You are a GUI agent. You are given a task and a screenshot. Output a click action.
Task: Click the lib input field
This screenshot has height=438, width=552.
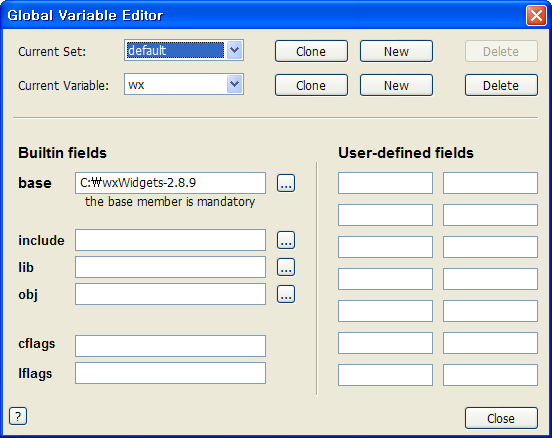170,267
